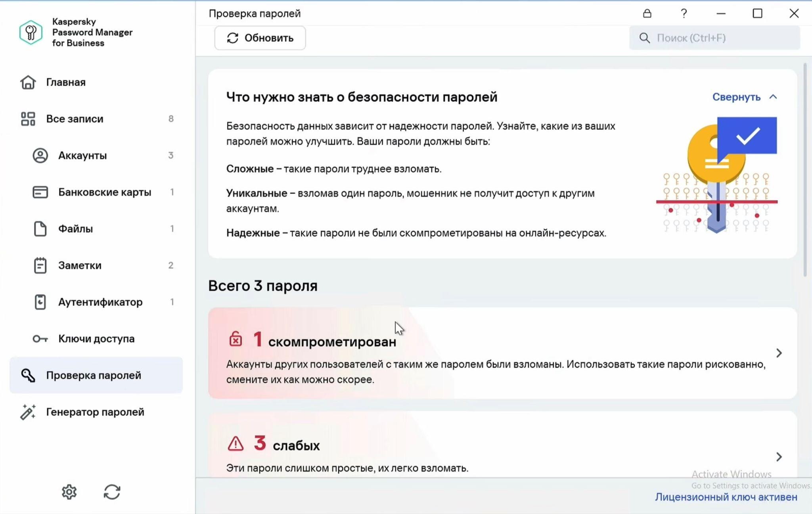The image size is (812, 514).
Task: Click the Всего 3 пароля heading
Action: [x=263, y=286]
